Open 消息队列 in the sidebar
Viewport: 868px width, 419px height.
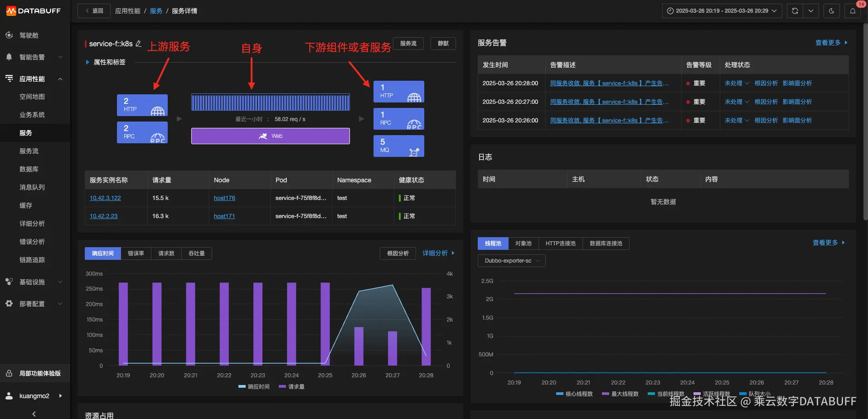pos(32,187)
